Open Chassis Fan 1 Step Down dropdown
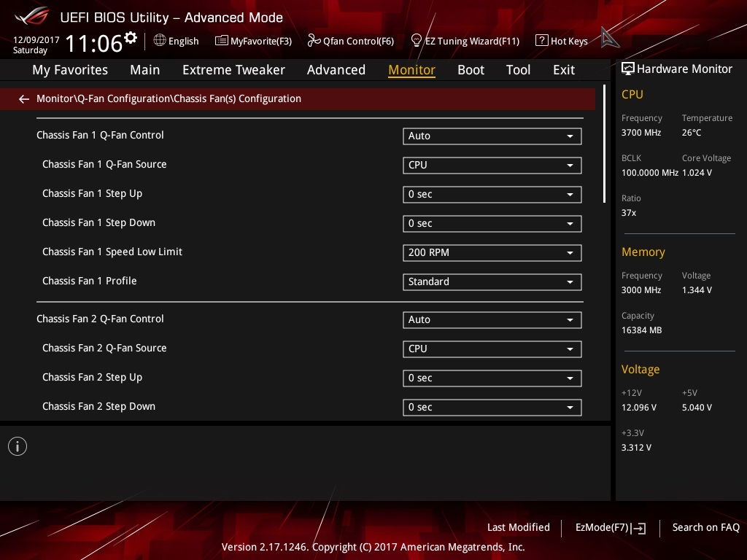This screenshot has height=560, width=747. pyautogui.click(x=492, y=223)
